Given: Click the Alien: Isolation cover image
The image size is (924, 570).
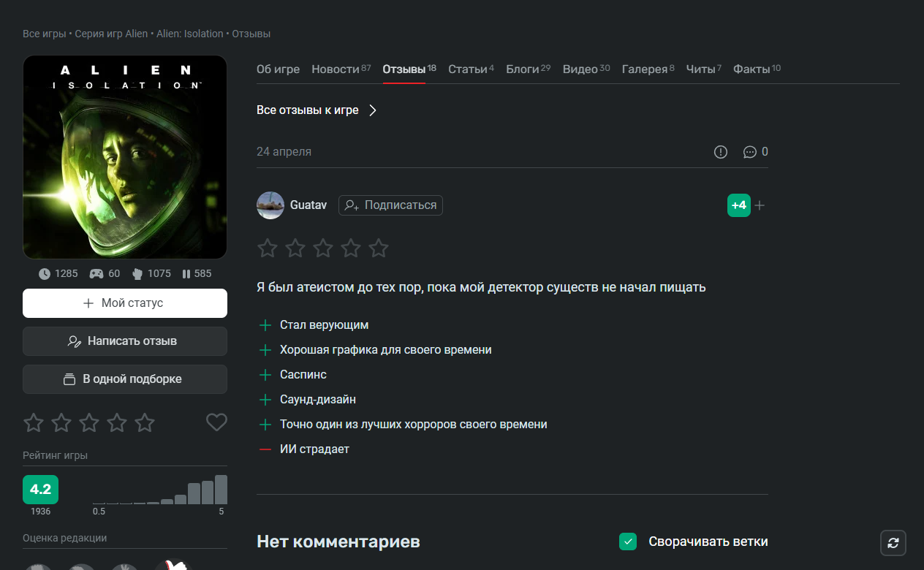Looking at the screenshot, I should 125,157.
